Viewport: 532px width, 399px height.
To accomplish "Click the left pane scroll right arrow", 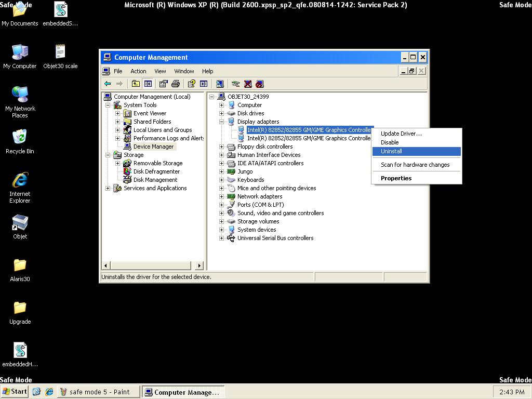I will (199, 265).
